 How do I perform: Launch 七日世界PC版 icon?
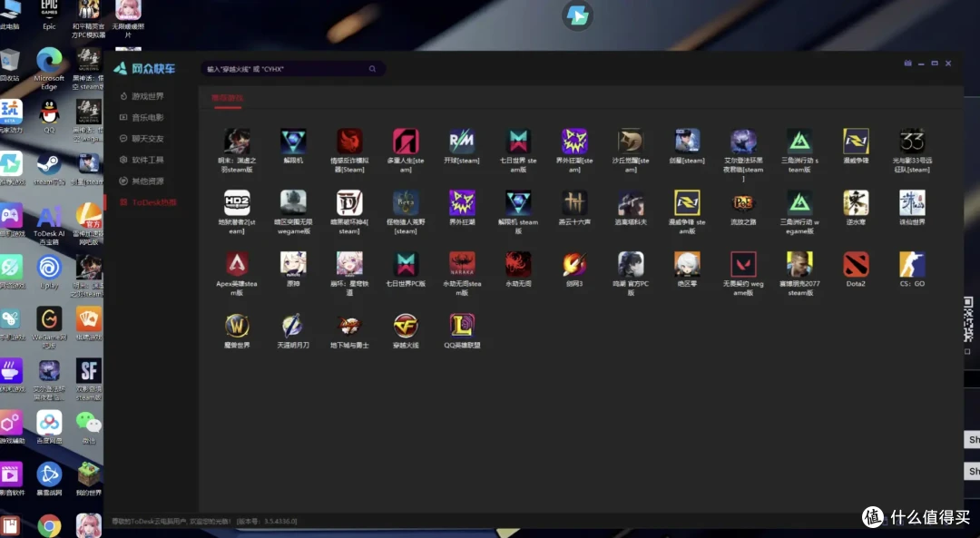pos(406,264)
